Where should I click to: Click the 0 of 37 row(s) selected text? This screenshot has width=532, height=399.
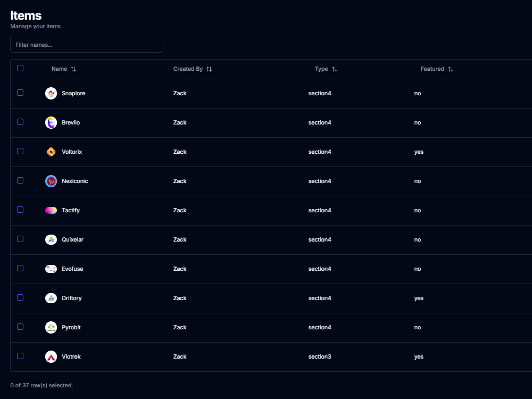coord(41,385)
